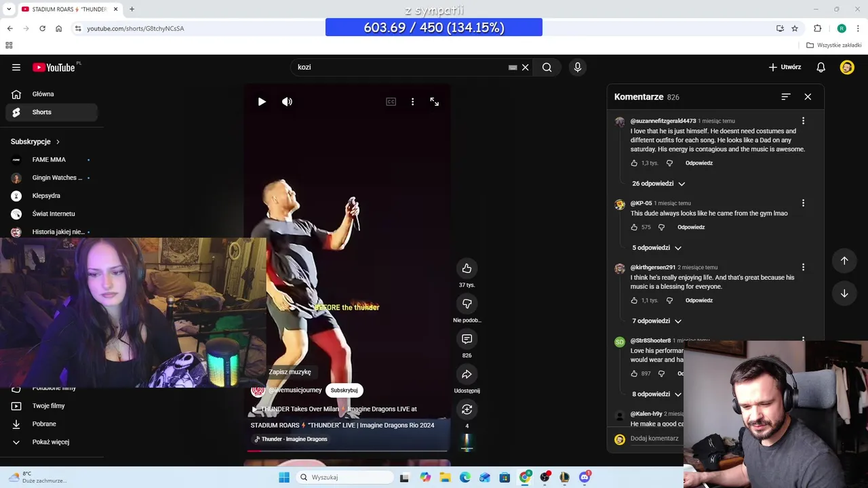Viewport: 868px width, 488px height.
Task: Like KP-05's comment with 575 likes
Action: point(634,227)
